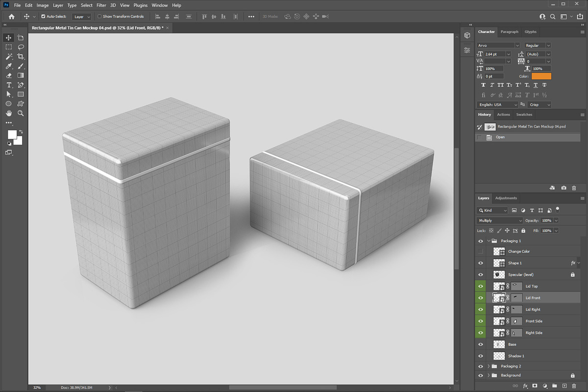Open the Filter menu

coord(101,5)
